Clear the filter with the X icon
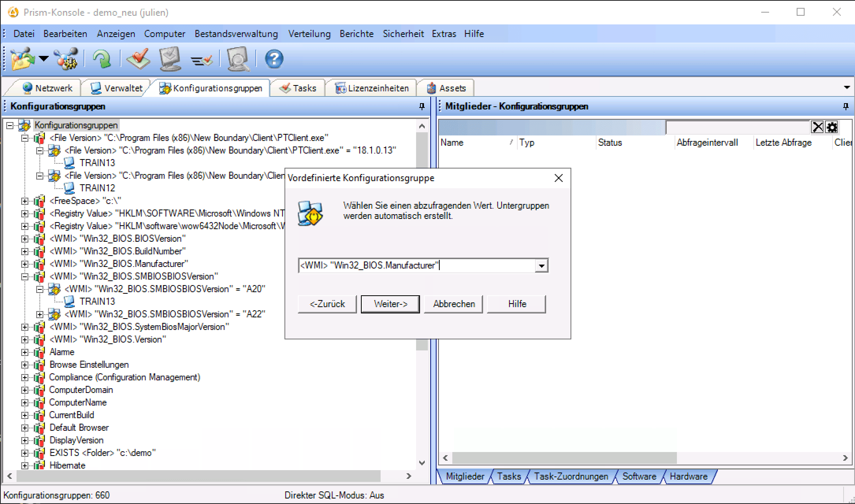 pyautogui.click(x=818, y=127)
